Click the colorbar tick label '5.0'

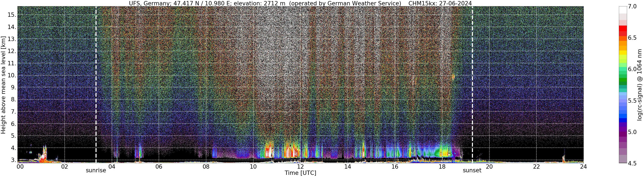pyautogui.click(x=632, y=132)
